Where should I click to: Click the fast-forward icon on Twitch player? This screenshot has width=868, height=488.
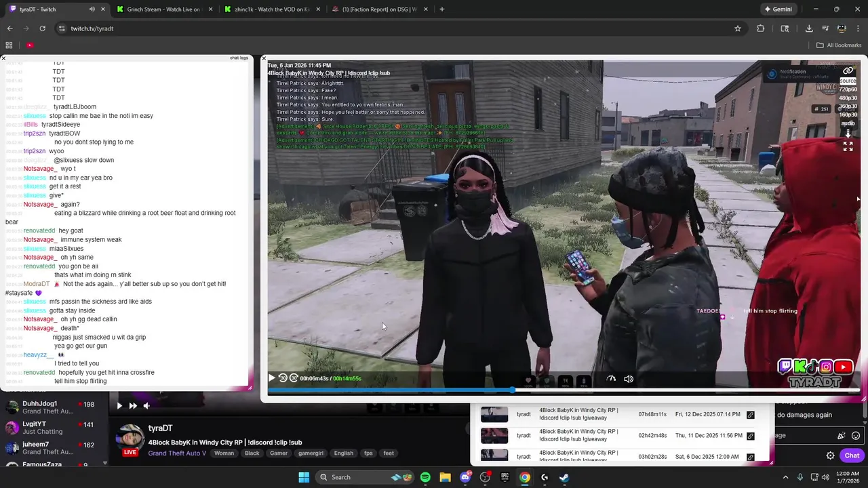coord(133,405)
